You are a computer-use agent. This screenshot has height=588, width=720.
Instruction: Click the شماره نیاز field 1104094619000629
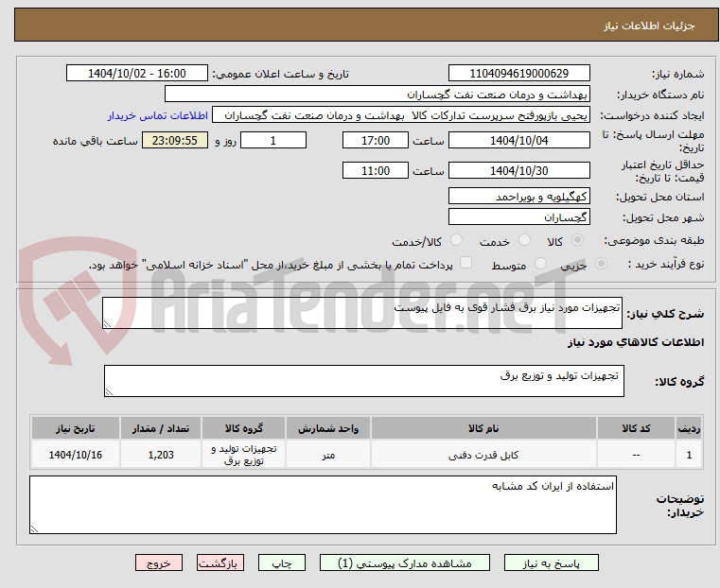518,74
